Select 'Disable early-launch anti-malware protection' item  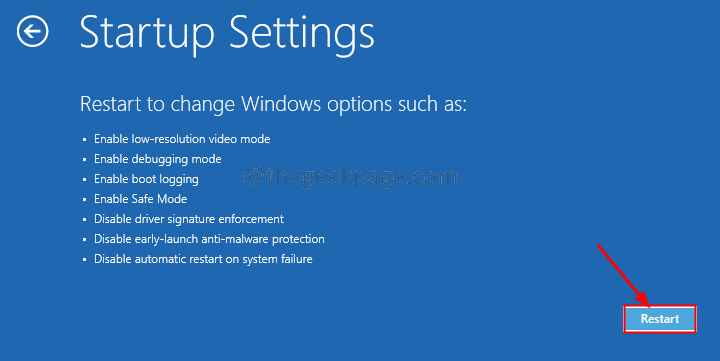209,239
